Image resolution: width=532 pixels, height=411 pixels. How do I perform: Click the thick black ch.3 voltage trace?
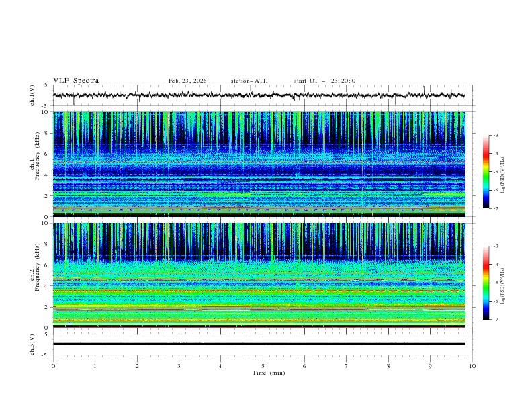click(259, 344)
